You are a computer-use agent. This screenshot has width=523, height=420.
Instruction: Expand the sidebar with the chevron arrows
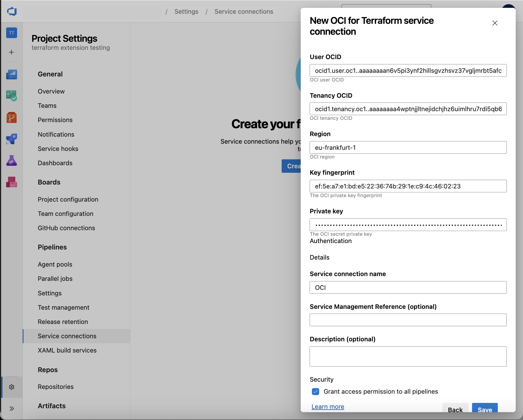click(11, 408)
